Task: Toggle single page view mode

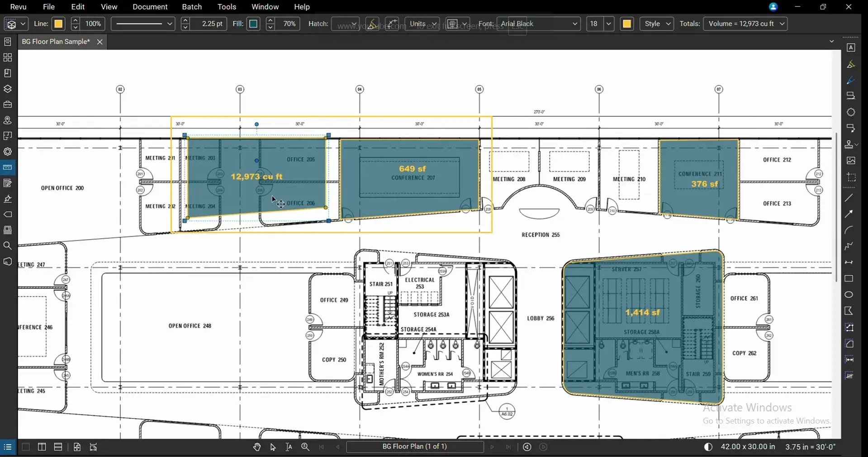Action: click(26, 447)
